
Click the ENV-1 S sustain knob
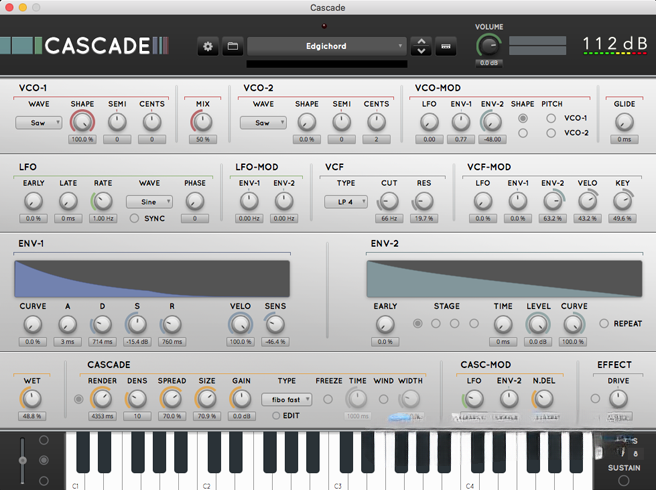[x=137, y=324]
